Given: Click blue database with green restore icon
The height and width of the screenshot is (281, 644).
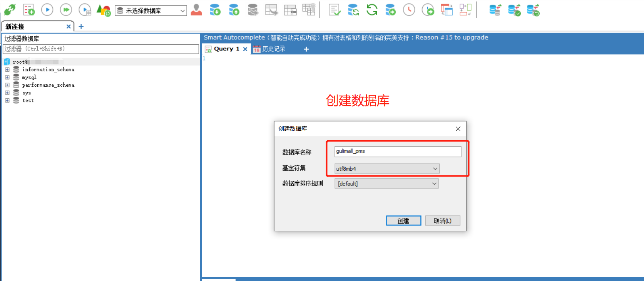Looking at the screenshot, I should (x=533, y=10).
